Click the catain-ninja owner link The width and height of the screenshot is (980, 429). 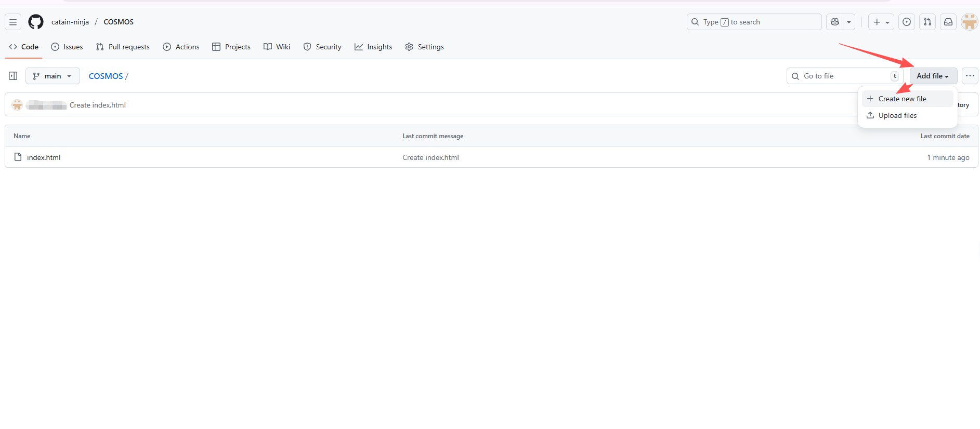[70, 22]
